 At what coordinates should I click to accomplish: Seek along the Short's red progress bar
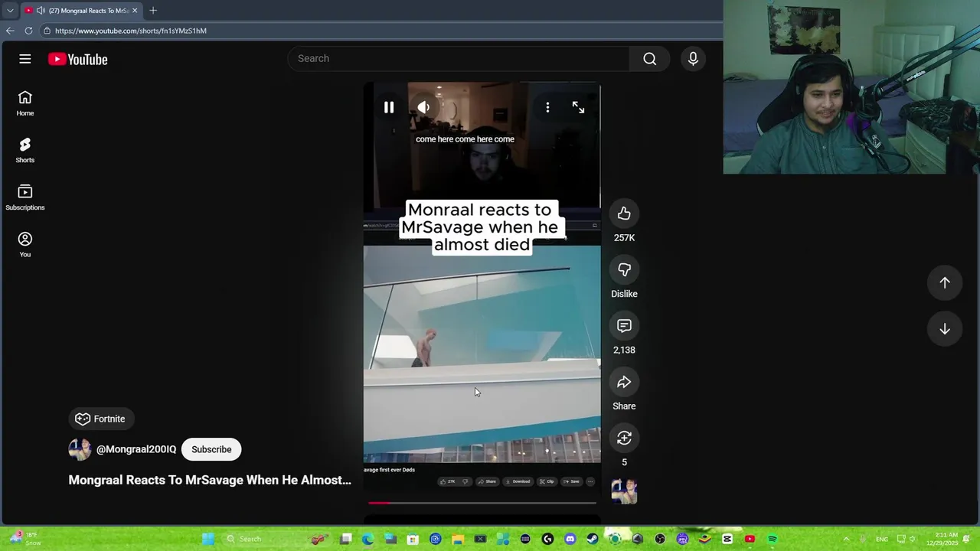(x=482, y=503)
